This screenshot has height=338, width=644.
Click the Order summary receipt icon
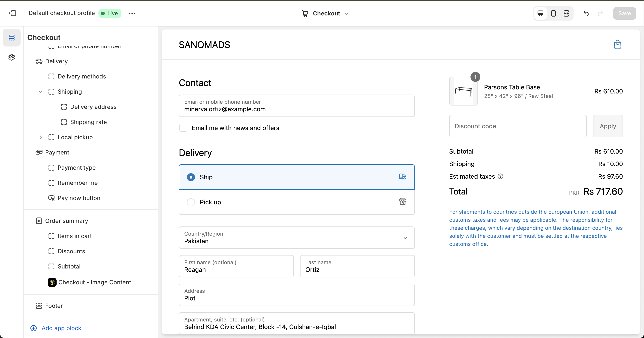pyautogui.click(x=39, y=221)
